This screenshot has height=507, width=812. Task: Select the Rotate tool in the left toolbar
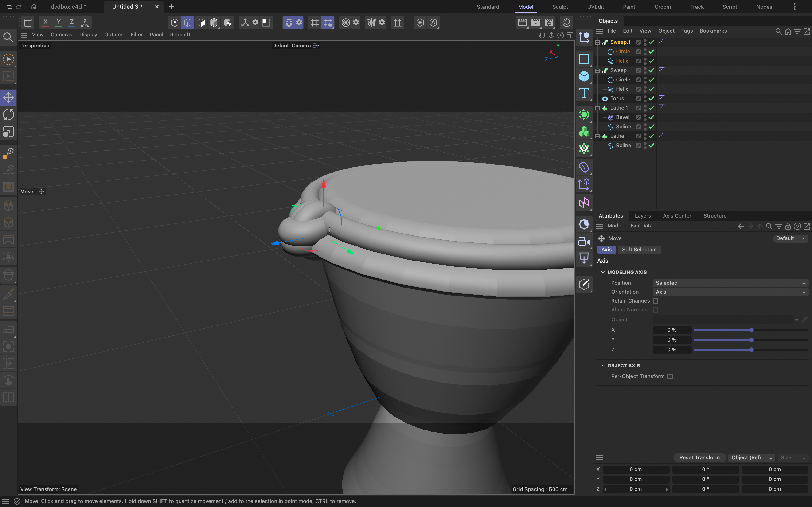pyautogui.click(x=8, y=114)
